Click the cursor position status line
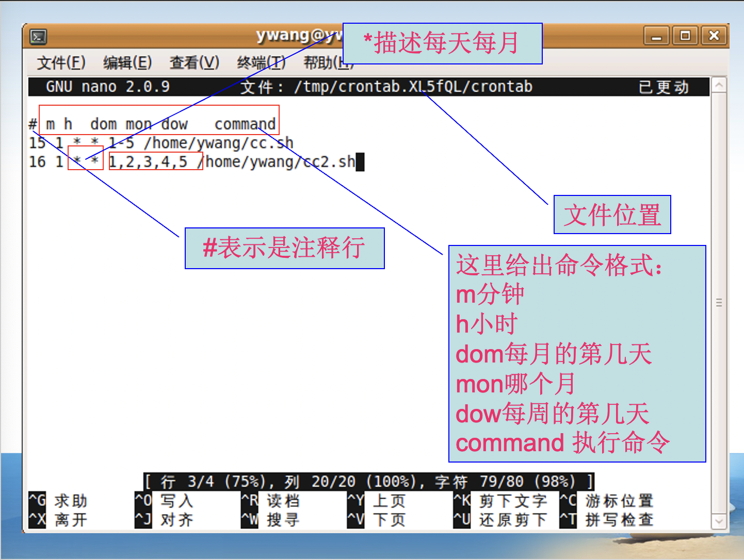 pyautogui.click(x=369, y=482)
